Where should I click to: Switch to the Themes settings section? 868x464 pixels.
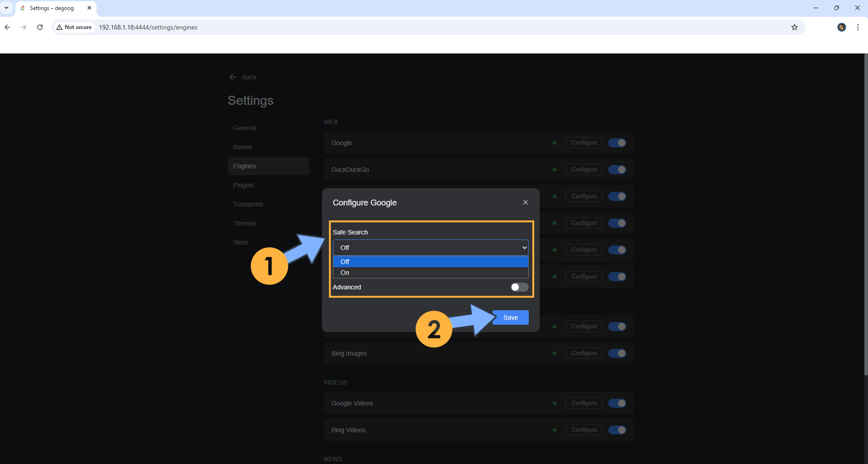point(244,223)
